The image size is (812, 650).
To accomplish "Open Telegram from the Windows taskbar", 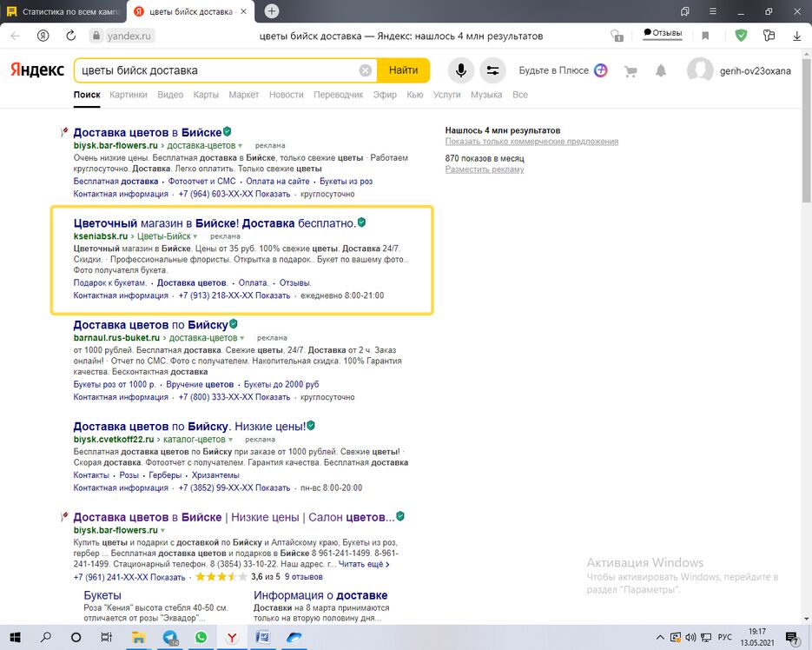I will [170, 637].
